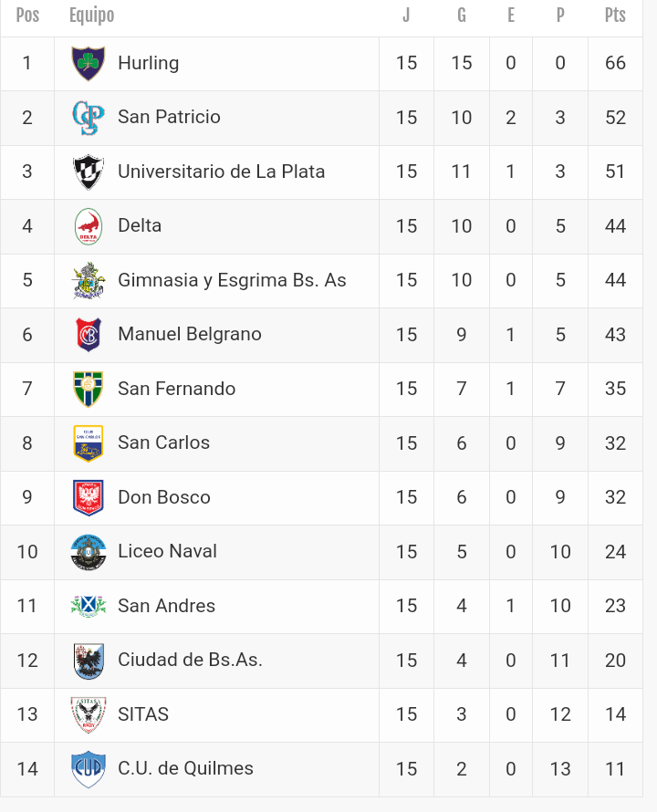Click the SITAS club shield icon
The image size is (657, 812).
click(89, 714)
